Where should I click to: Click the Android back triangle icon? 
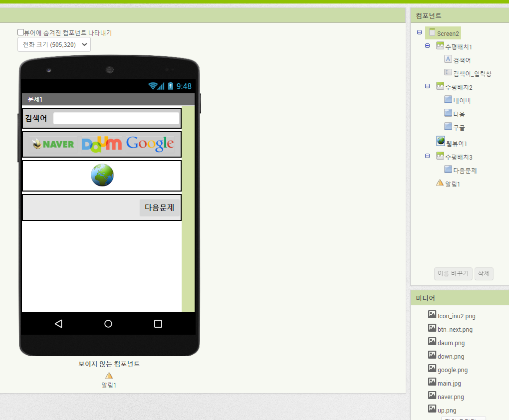click(58, 324)
